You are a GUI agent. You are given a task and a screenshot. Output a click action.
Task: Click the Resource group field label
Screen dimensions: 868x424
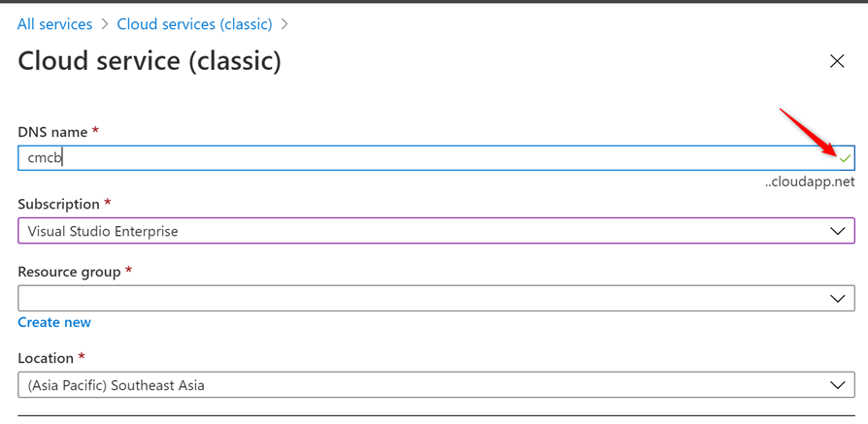[x=68, y=272]
